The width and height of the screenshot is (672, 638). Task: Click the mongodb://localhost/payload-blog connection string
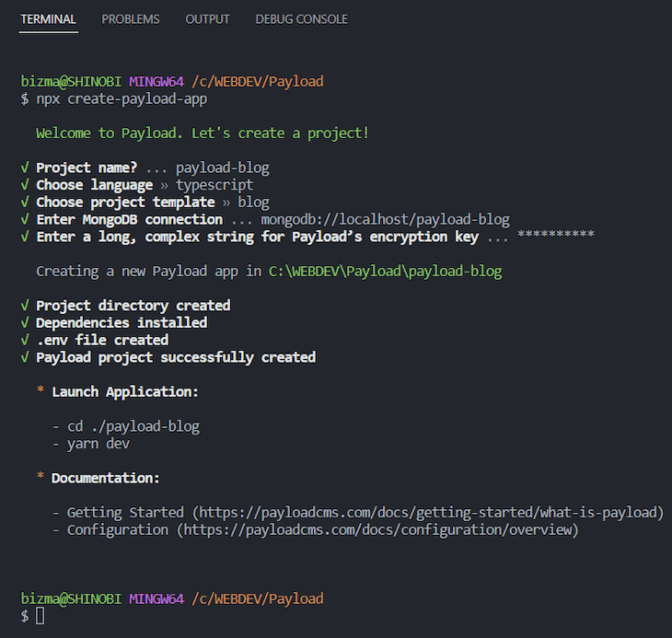(x=386, y=219)
